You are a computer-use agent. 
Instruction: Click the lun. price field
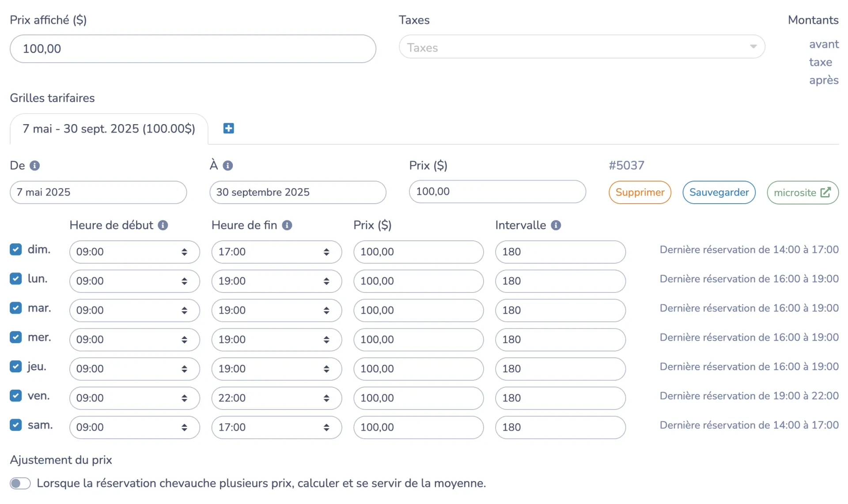point(419,281)
